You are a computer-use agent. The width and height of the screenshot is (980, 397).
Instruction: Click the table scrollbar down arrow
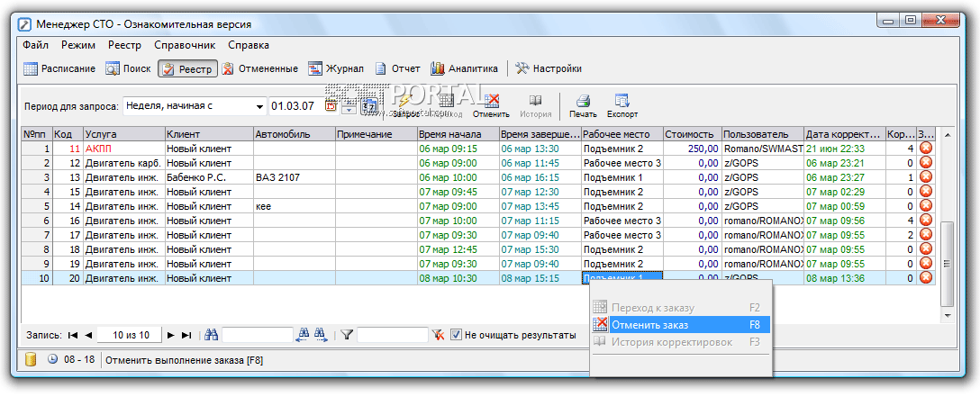947,316
